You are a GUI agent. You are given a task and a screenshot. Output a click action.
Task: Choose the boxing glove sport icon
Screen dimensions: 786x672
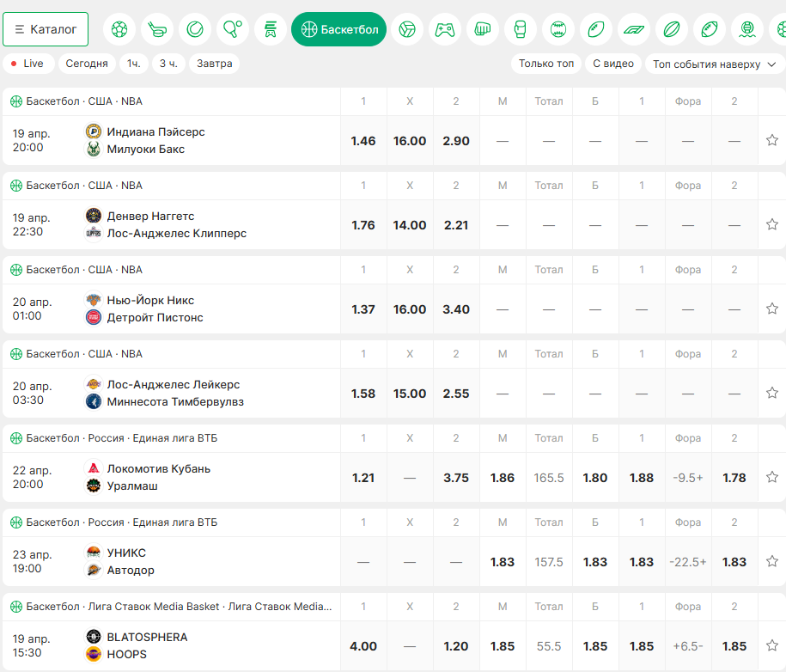(x=521, y=29)
